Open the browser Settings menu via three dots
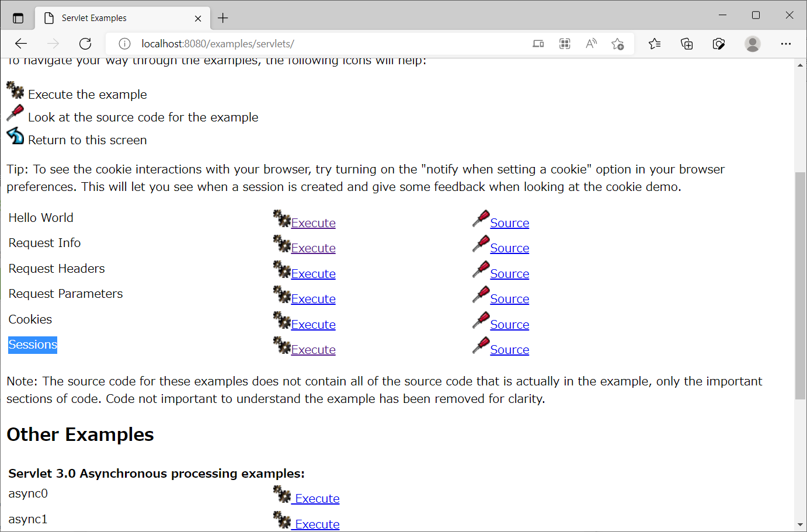Viewport: 807px width, 532px height. [785, 43]
